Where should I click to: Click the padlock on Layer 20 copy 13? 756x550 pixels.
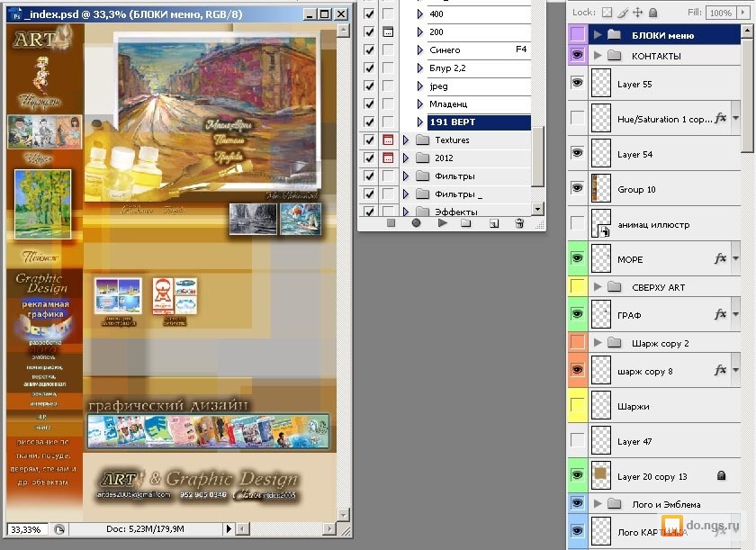pyautogui.click(x=721, y=476)
